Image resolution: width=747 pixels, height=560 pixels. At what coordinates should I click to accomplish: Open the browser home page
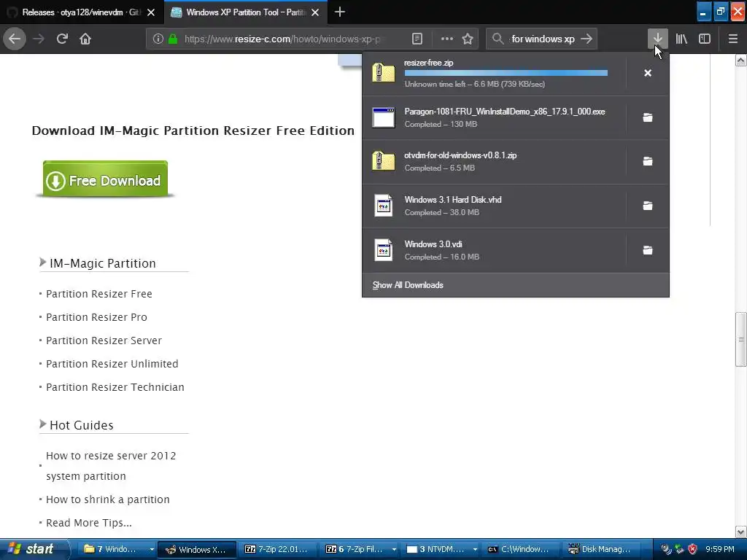pos(85,39)
